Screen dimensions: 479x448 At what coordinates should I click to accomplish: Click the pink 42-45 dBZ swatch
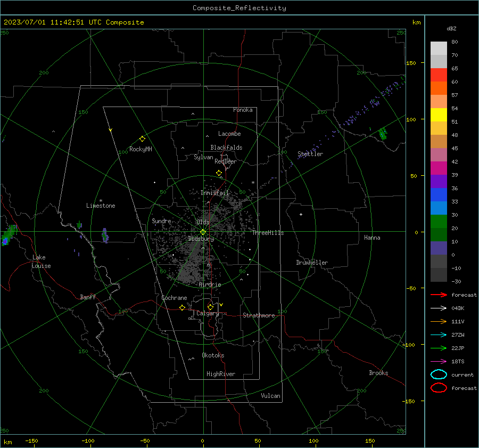click(x=439, y=155)
